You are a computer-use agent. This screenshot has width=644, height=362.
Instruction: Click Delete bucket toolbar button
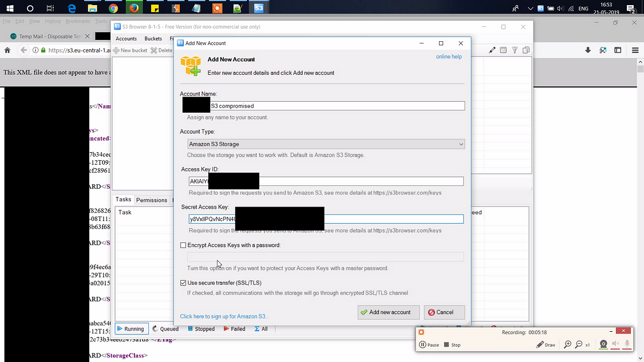161,50
